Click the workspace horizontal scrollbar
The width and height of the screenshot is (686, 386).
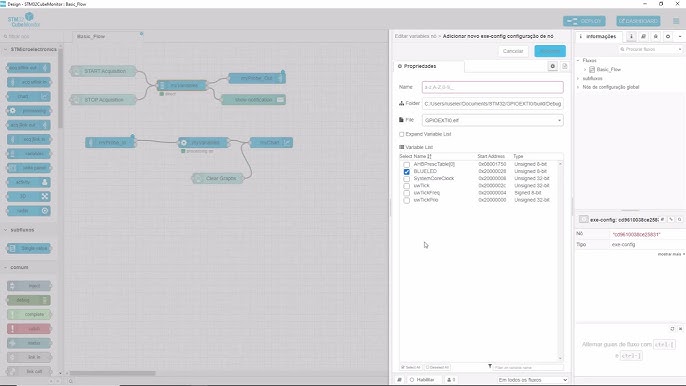(x=112, y=373)
